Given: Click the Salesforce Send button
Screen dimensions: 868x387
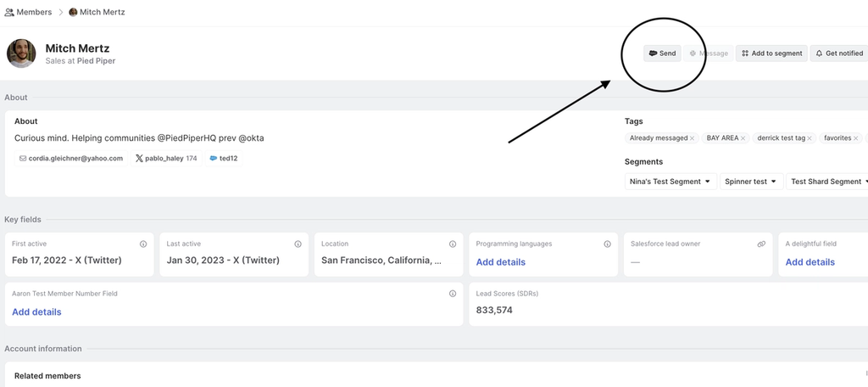Looking at the screenshot, I should point(662,53).
